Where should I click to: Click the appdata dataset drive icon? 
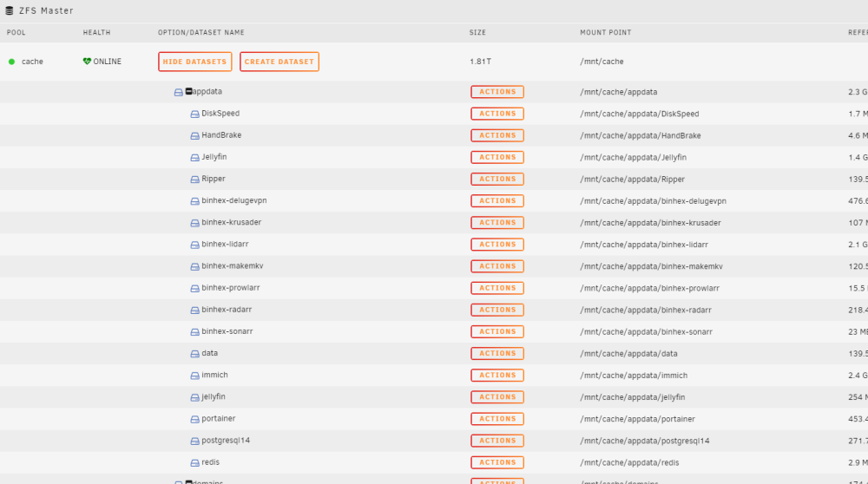(x=178, y=92)
